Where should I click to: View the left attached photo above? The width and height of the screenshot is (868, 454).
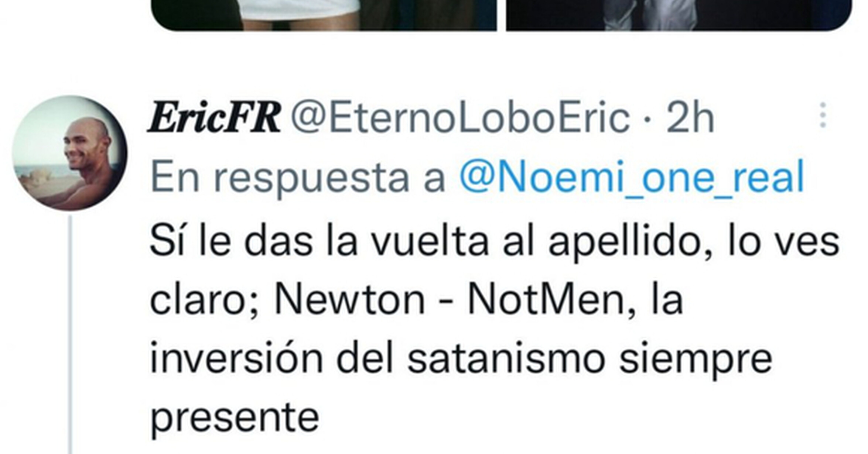[324, 15]
